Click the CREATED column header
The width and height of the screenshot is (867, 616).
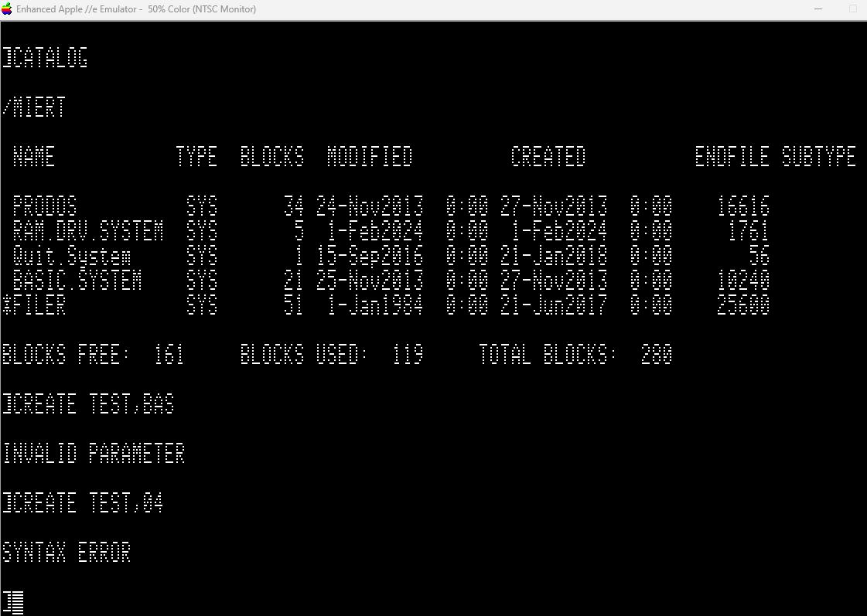click(x=548, y=157)
